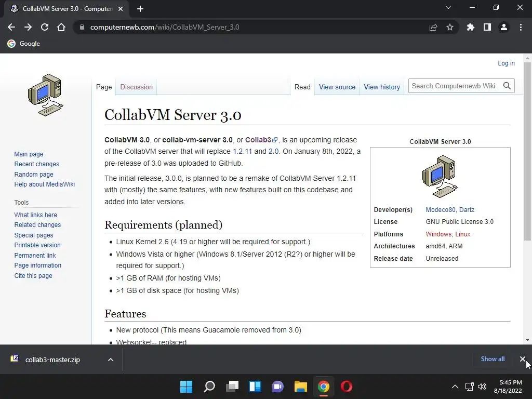This screenshot has height=399, width=532.
Task: Open the View history tab
Action: click(382, 87)
